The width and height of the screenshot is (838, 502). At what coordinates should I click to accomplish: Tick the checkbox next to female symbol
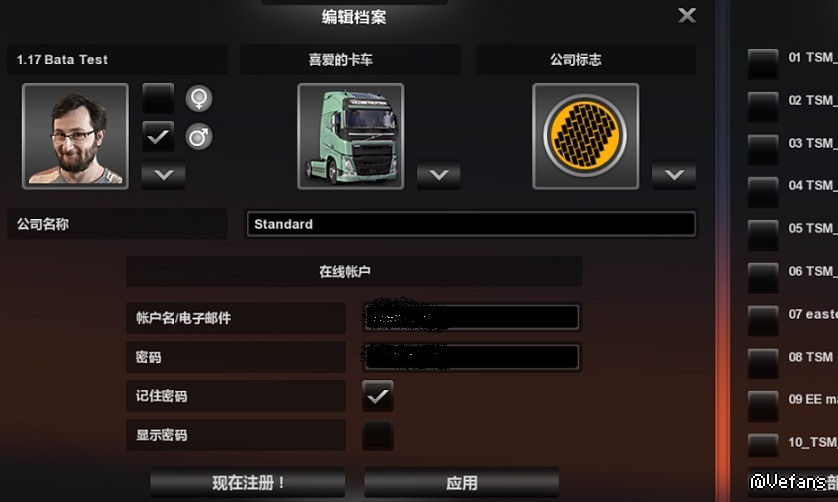[158, 98]
